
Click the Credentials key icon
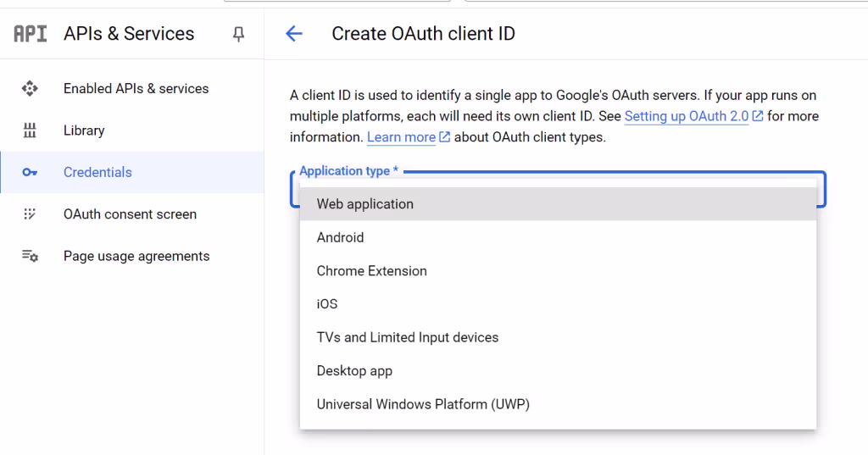(x=30, y=173)
